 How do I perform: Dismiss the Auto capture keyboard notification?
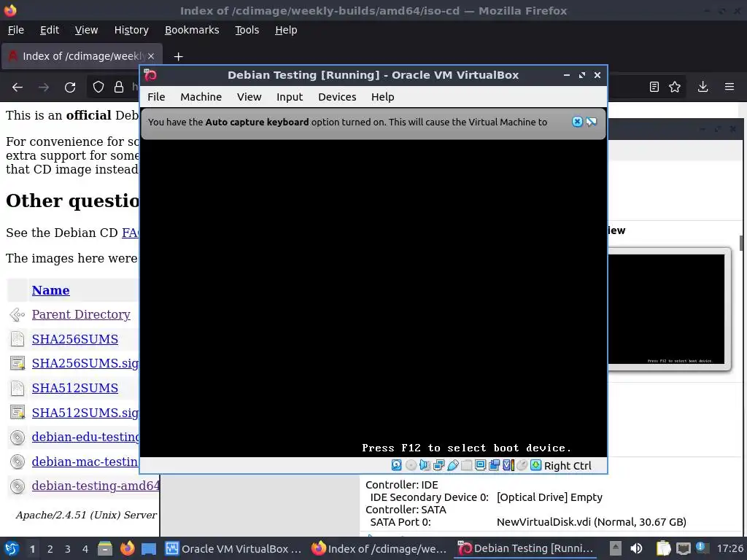point(577,122)
